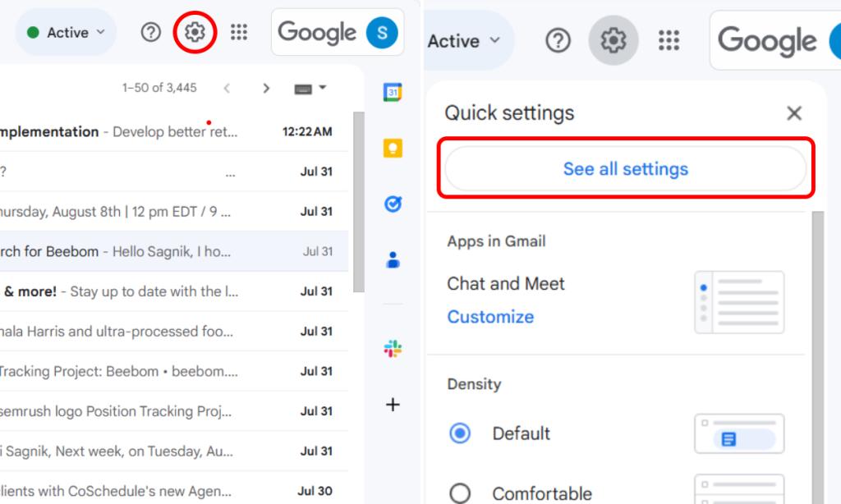This screenshot has width=841, height=504.
Task: Click the Quick settings panel scrollbar
Action: tap(818, 356)
